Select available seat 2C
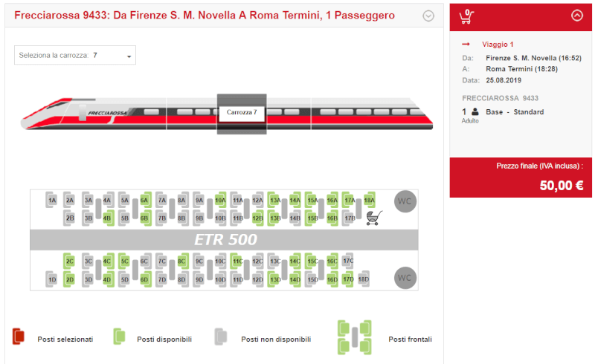This screenshot has width=595, height=364. [x=69, y=261]
